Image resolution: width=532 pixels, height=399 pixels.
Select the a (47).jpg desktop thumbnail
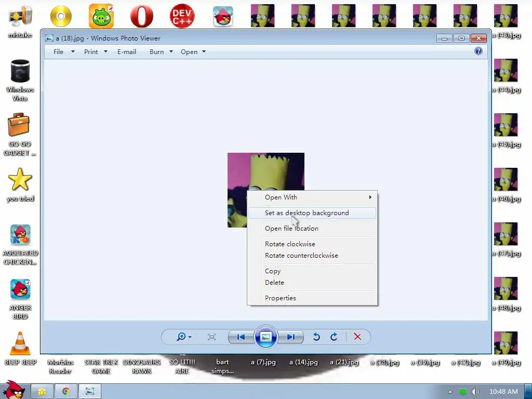506,234
